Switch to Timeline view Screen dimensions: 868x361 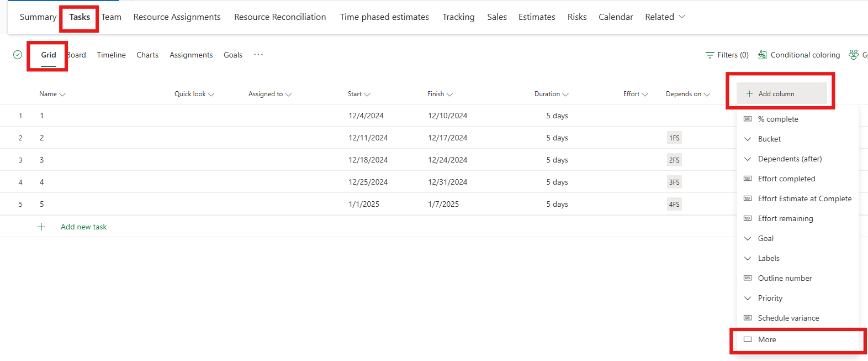pyautogui.click(x=111, y=55)
